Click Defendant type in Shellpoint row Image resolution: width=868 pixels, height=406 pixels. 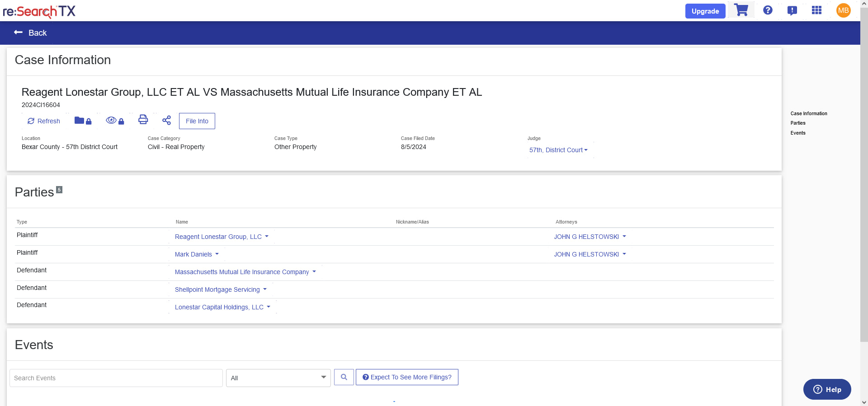32,288
